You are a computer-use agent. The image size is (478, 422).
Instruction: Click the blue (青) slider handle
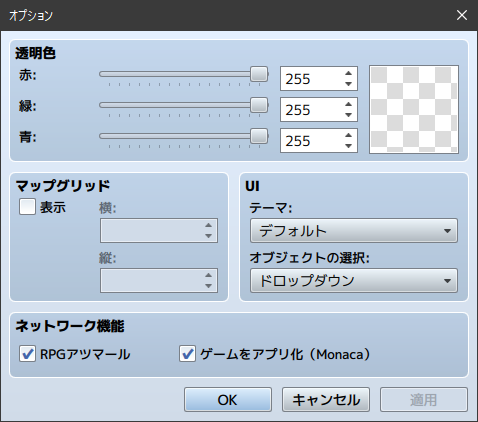tap(259, 136)
